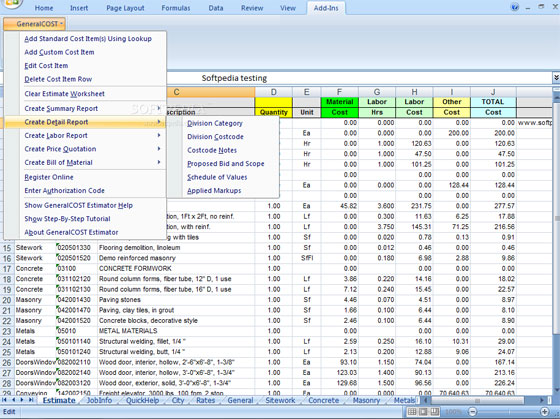Switch to the Concrete sheet tab

pos(324,400)
